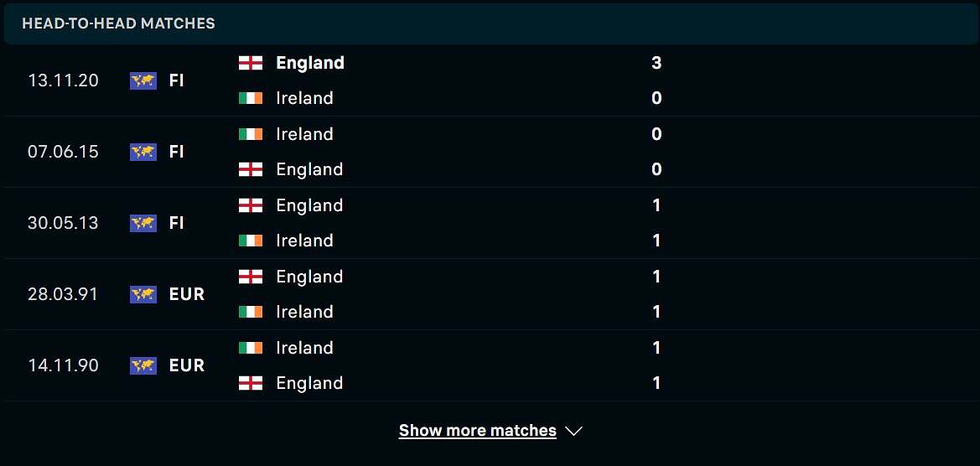Click the world map icon beside 28.03.91
980x466 pixels.
(x=143, y=294)
